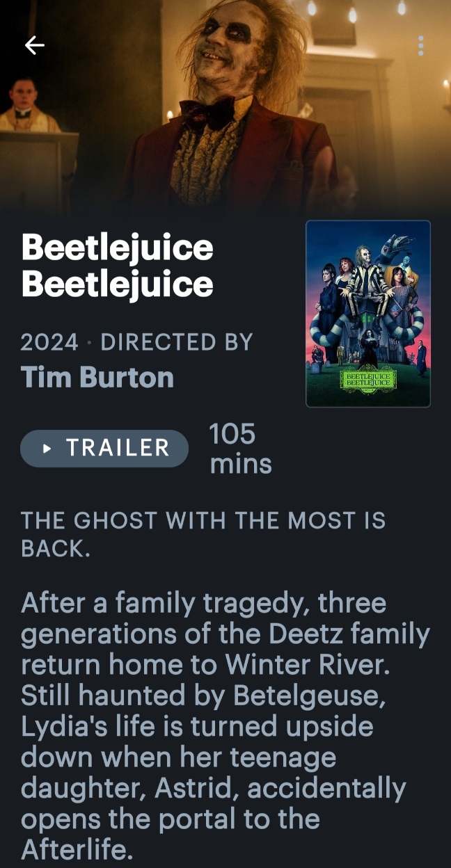The image size is (451, 868).
Task: Tap Beetlejuice's bow tie in the backdrop
Action: pyautogui.click(x=207, y=110)
